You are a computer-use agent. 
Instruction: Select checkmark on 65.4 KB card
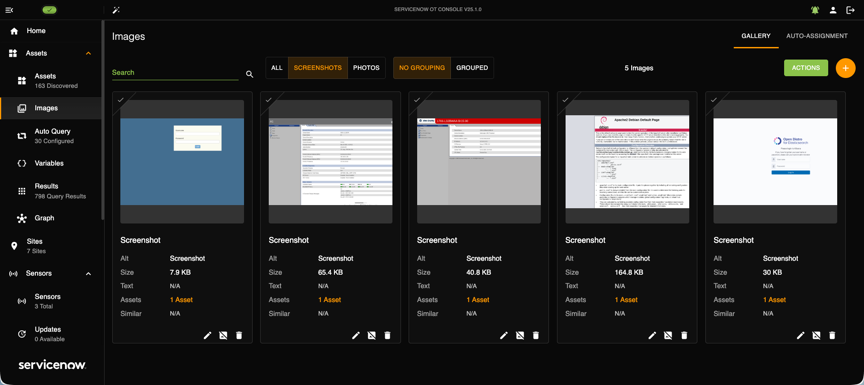pos(268,100)
